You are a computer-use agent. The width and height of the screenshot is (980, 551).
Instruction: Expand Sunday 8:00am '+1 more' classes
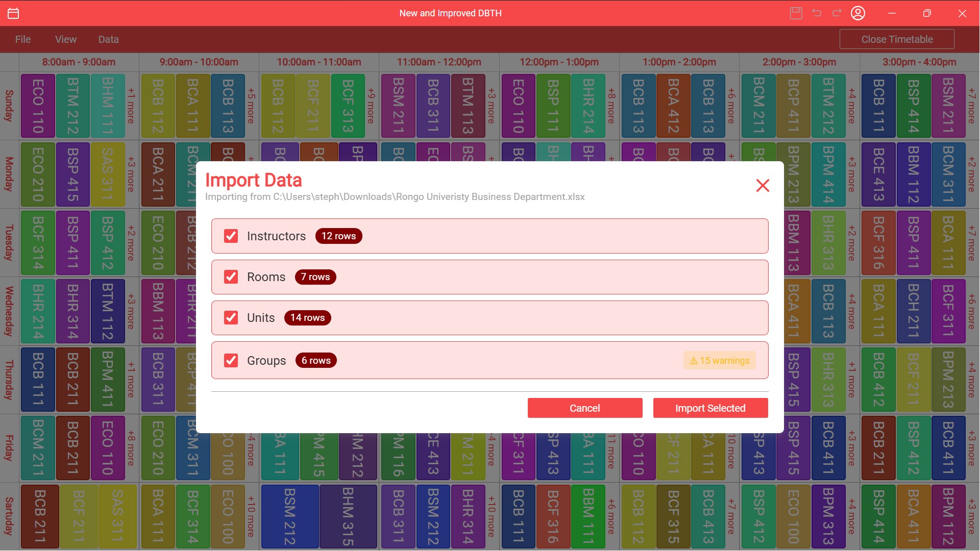click(x=131, y=106)
